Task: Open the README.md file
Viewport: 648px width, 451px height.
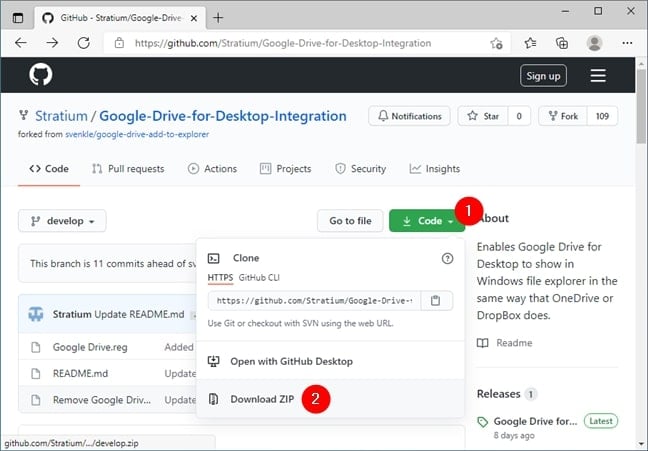Action: pos(80,374)
